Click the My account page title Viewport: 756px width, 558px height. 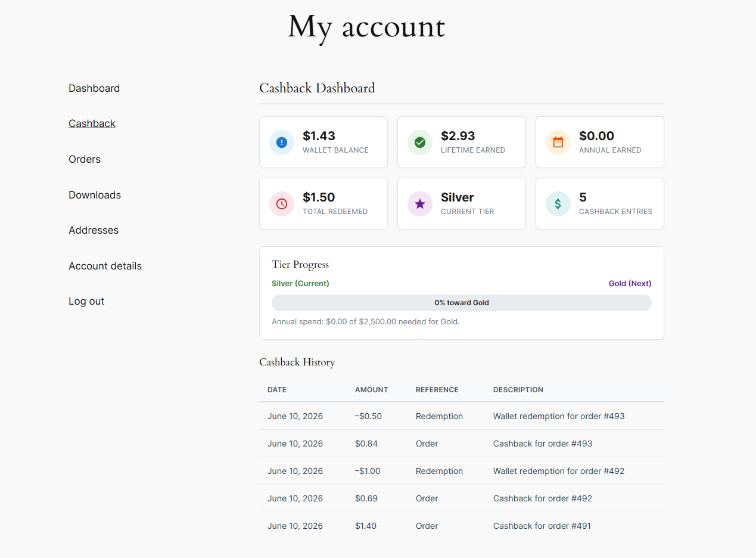click(x=366, y=27)
